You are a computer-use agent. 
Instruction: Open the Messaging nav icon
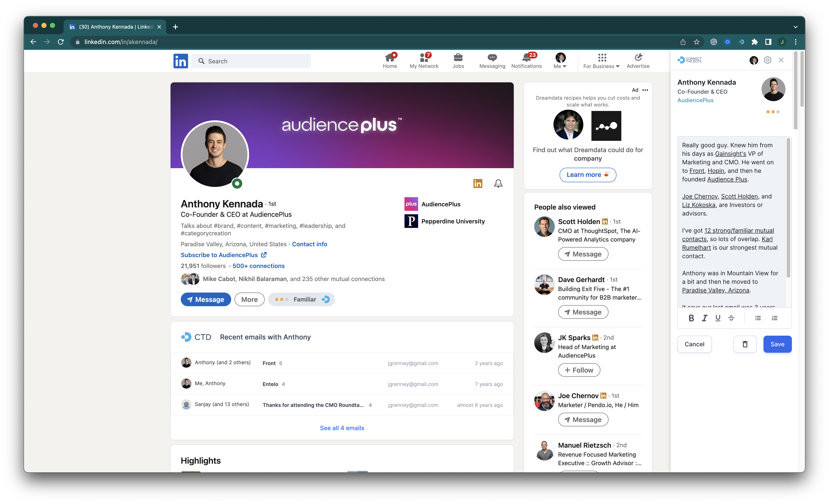(492, 61)
